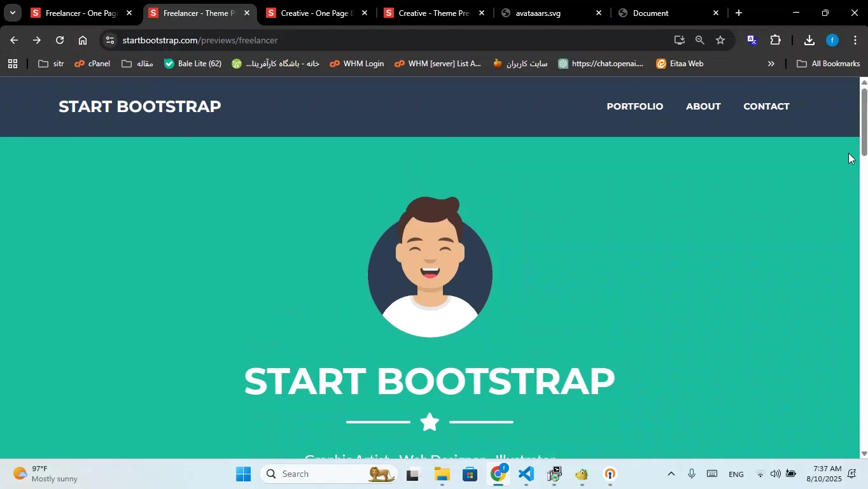
Task: Show browser downloads
Action: [809, 40]
